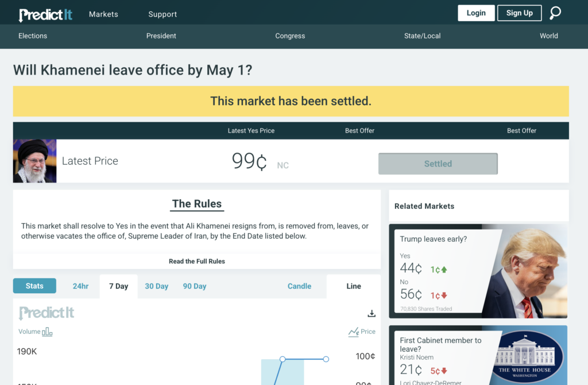
Task: Open the Stats panel
Action: [x=34, y=286]
